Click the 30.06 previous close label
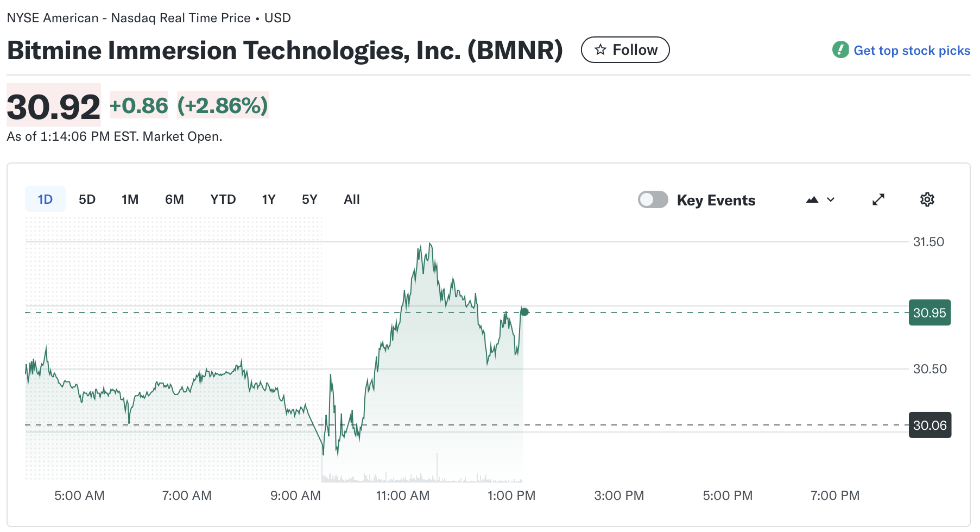 pyautogui.click(x=929, y=425)
